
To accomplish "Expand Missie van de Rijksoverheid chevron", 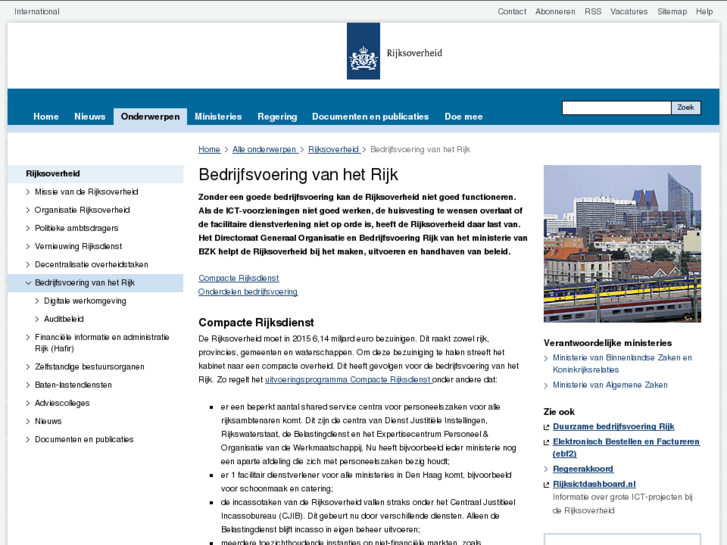I will point(28,192).
